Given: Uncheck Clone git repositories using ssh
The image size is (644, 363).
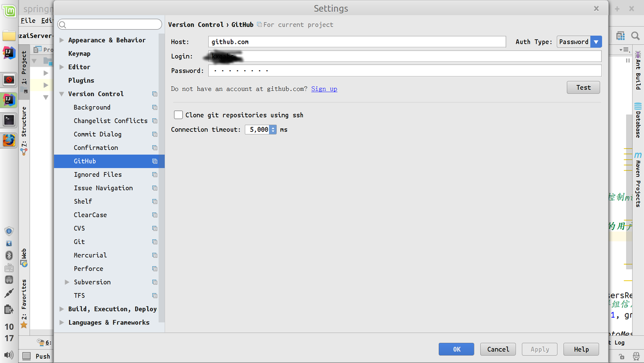Looking at the screenshot, I should (x=178, y=115).
